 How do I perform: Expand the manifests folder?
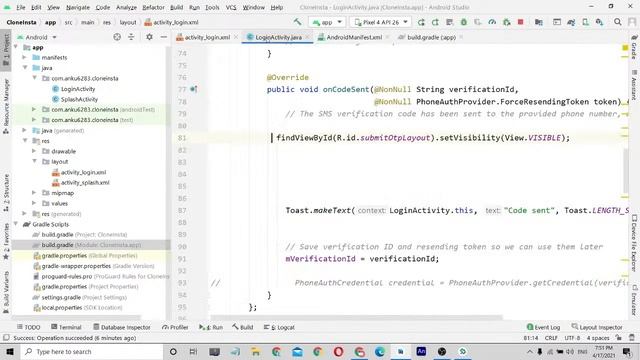(25, 58)
